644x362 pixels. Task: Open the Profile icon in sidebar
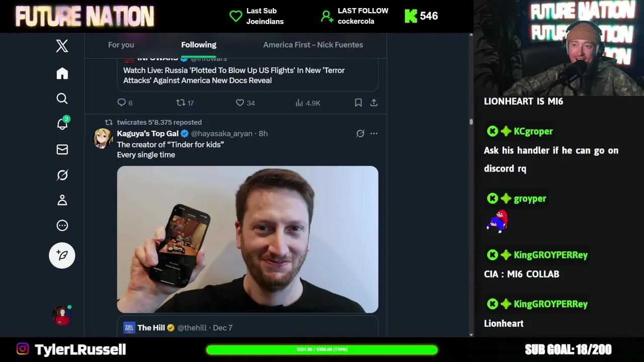[x=62, y=200]
